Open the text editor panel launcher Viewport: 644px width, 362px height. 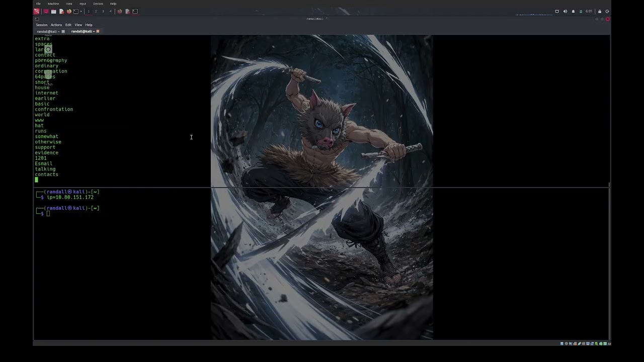(61, 11)
